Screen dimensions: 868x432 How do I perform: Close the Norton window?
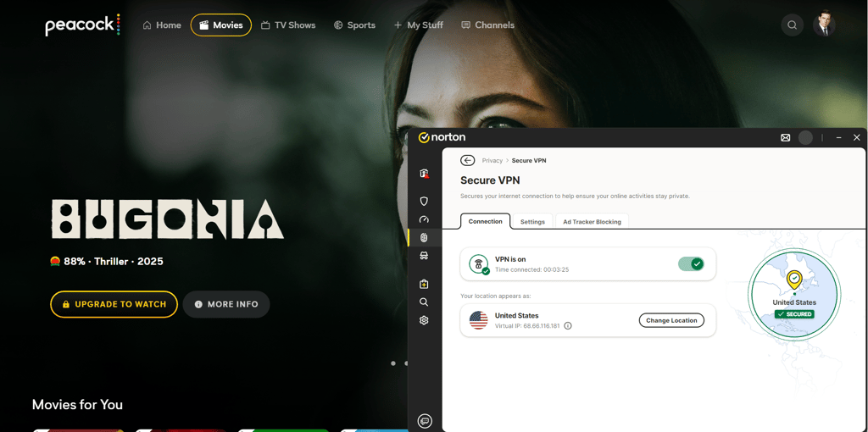856,138
